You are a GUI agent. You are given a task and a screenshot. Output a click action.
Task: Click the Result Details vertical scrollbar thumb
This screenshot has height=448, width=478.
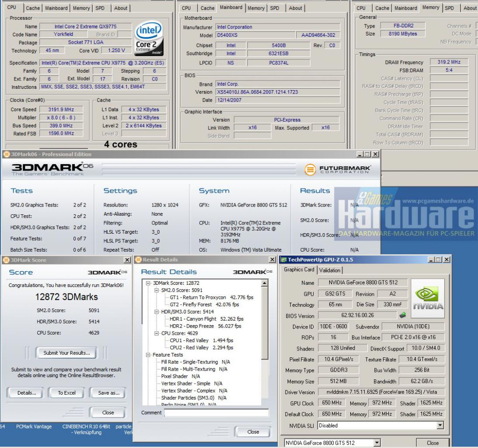(x=265, y=323)
